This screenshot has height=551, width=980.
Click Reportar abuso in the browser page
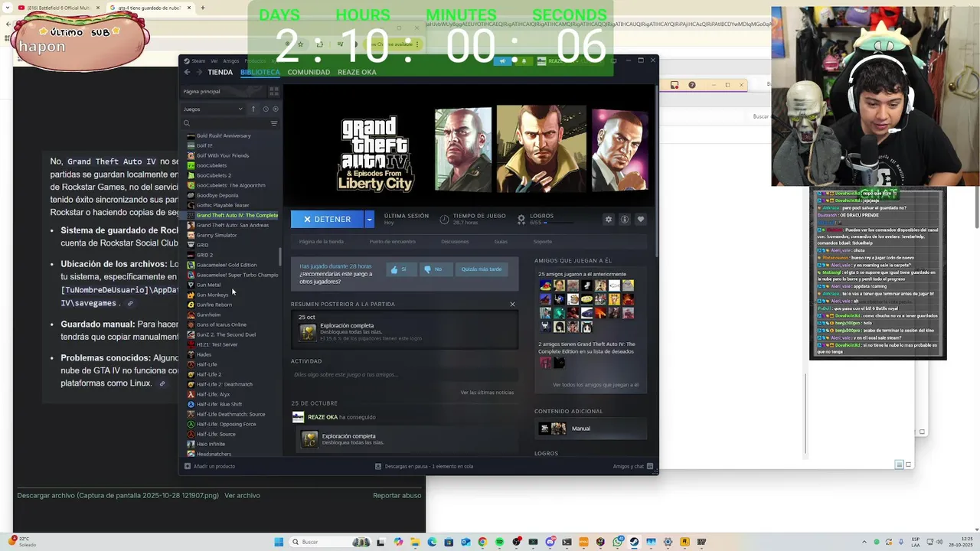coord(397,495)
